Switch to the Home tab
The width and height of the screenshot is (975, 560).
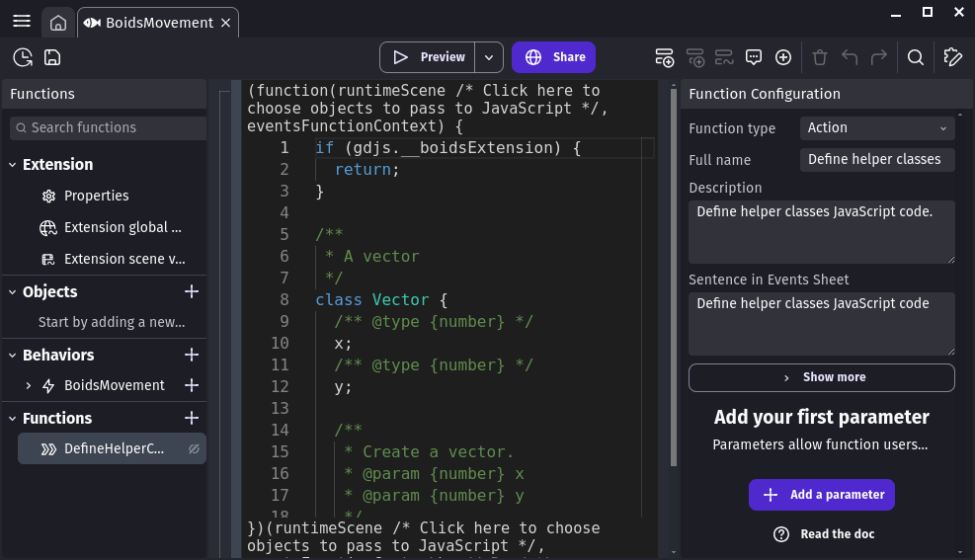click(x=58, y=23)
